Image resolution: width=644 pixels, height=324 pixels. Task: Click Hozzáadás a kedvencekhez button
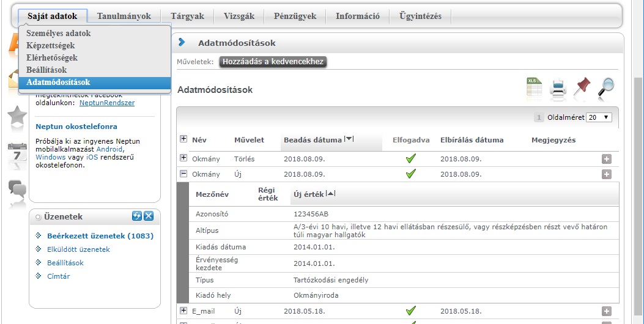[x=273, y=62]
